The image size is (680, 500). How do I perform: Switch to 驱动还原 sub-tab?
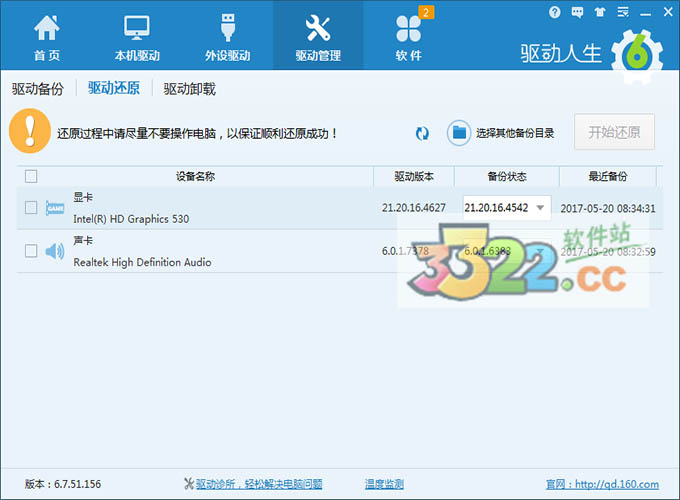point(114,88)
